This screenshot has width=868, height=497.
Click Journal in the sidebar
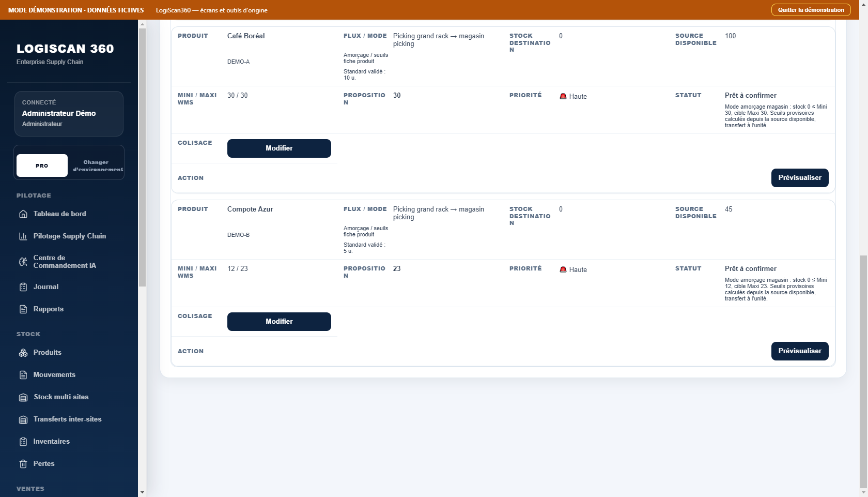click(x=46, y=287)
